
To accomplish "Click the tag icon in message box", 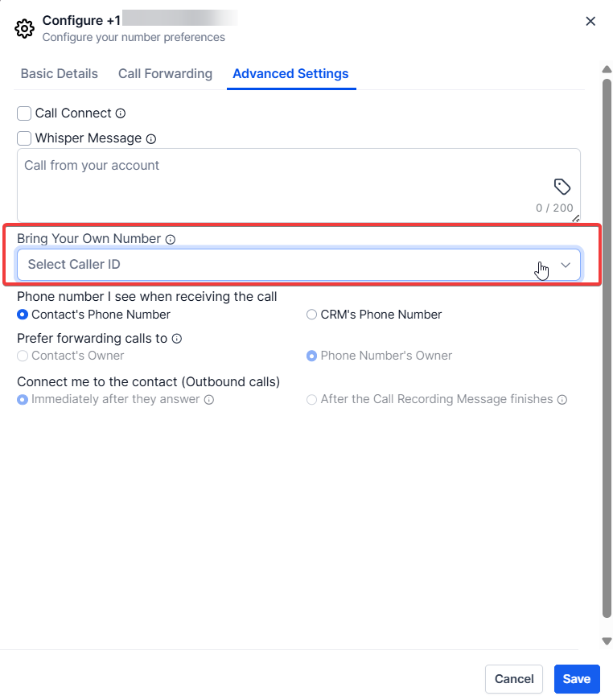I will pos(562,187).
